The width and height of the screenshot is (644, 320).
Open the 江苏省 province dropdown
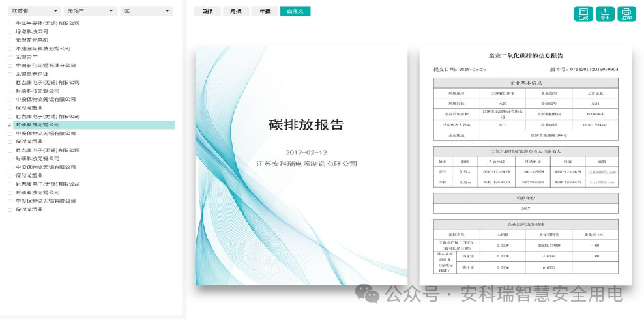tap(35, 11)
